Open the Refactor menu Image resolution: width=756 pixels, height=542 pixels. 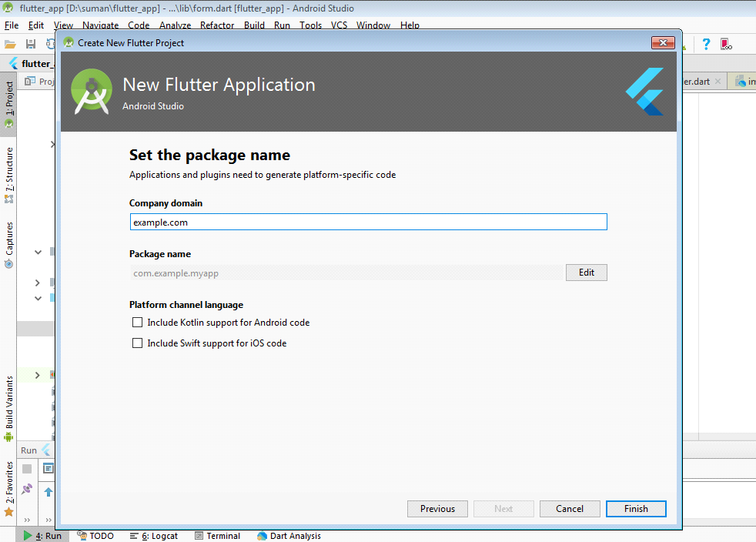point(217,25)
